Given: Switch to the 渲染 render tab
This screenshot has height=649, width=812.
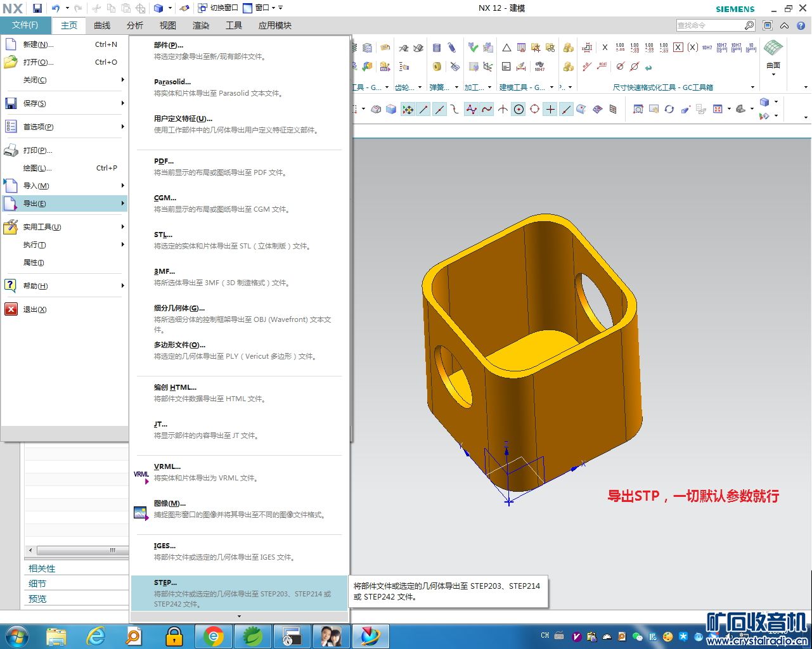Looking at the screenshot, I should (201, 25).
